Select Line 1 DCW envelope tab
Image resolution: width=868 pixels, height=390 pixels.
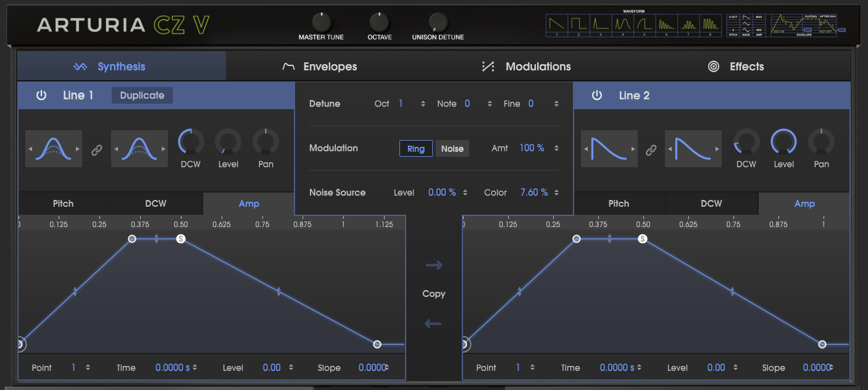pyautogui.click(x=156, y=204)
